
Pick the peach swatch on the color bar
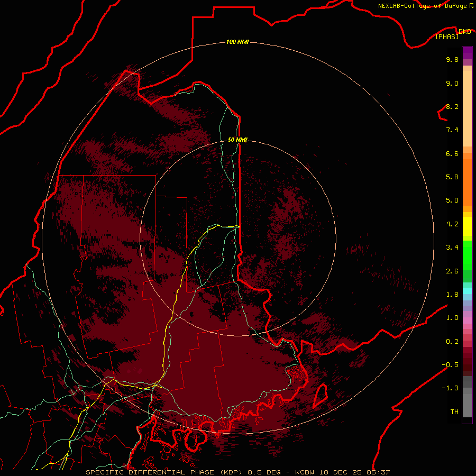point(467,108)
